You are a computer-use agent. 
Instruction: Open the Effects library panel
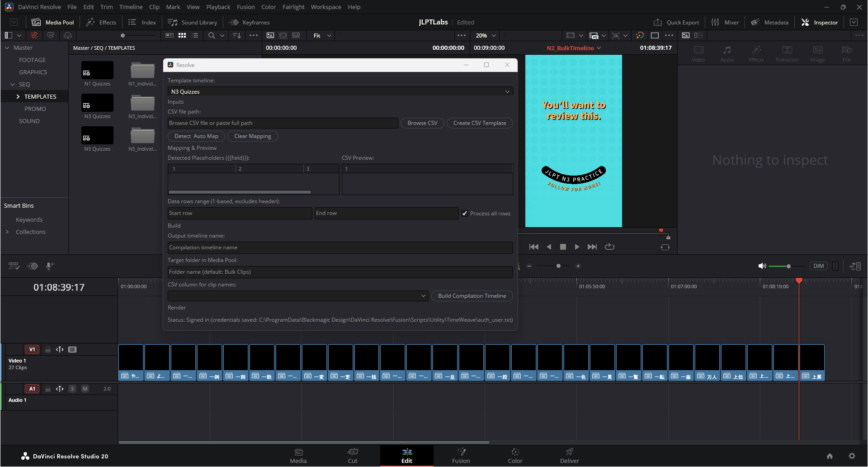point(101,22)
